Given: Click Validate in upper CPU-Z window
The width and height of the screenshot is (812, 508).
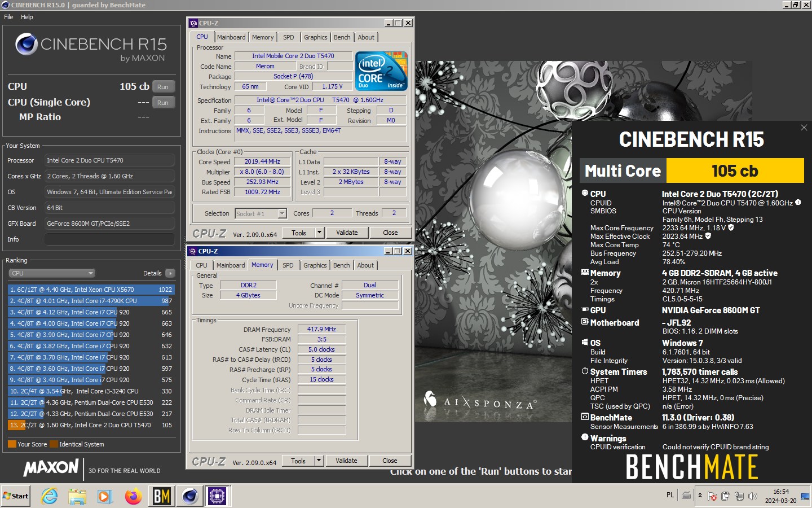Looking at the screenshot, I should pyautogui.click(x=347, y=233).
